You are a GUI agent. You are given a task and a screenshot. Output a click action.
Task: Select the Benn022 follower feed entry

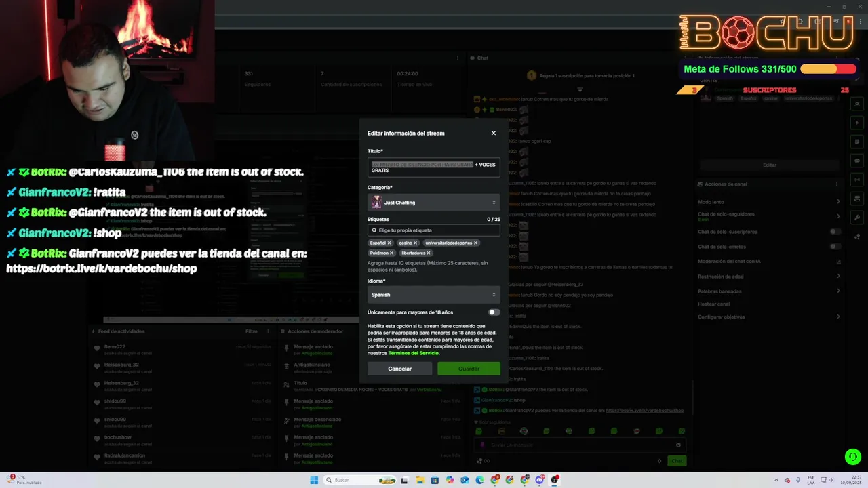click(x=183, y=350)
